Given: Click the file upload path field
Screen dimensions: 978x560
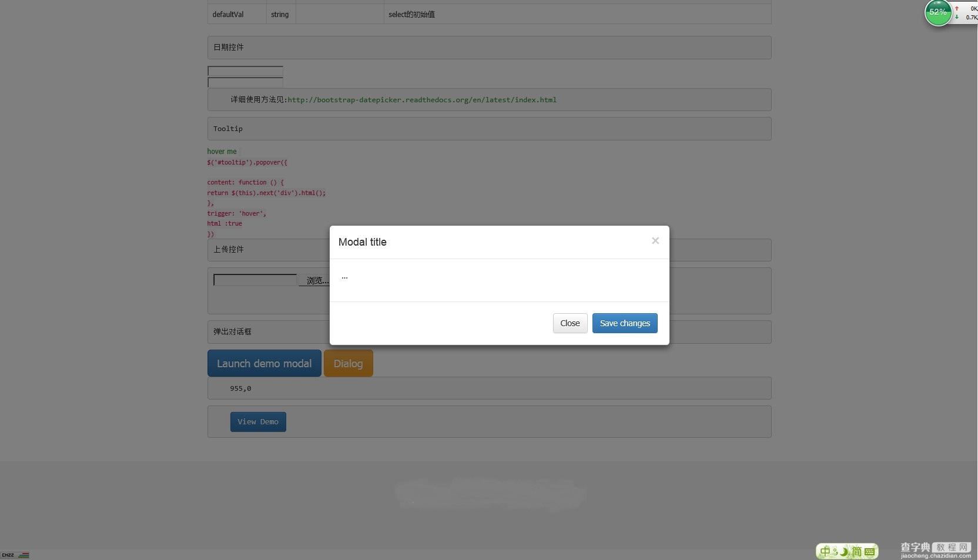Looking at the screenshot, I should pos(255,280).
